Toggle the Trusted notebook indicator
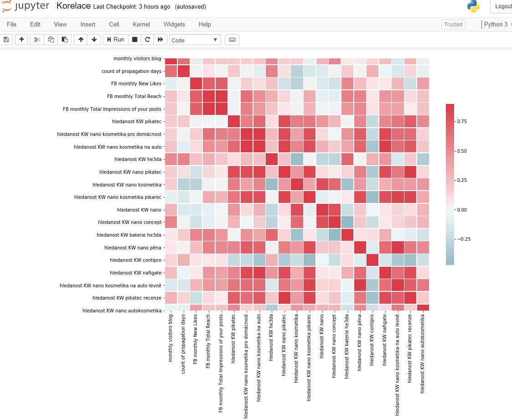512x420 pixels. coord(453,25)
